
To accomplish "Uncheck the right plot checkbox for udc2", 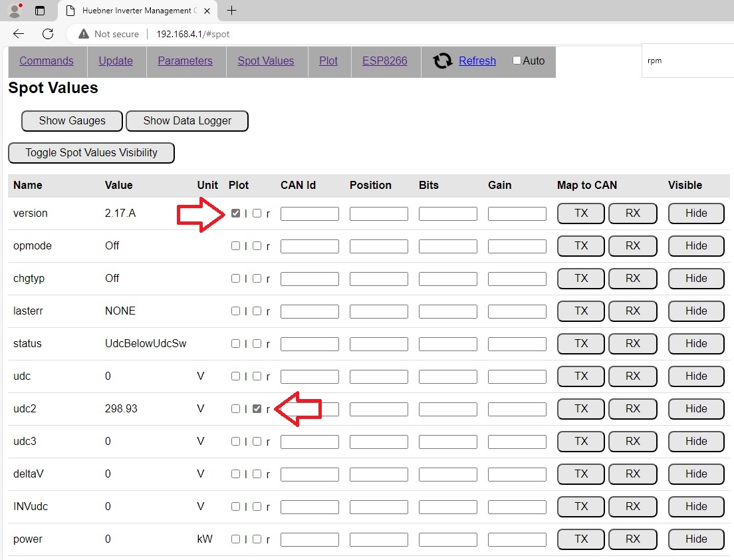I will tap(257, 409).
